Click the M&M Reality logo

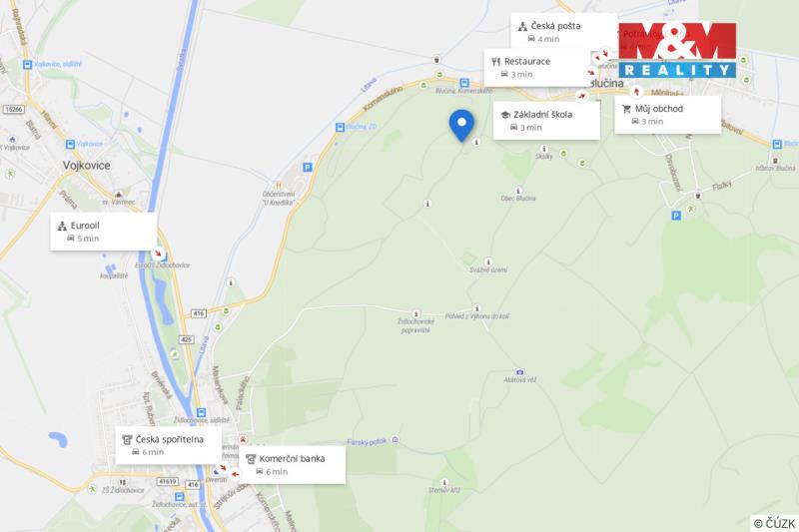(677, 50)
